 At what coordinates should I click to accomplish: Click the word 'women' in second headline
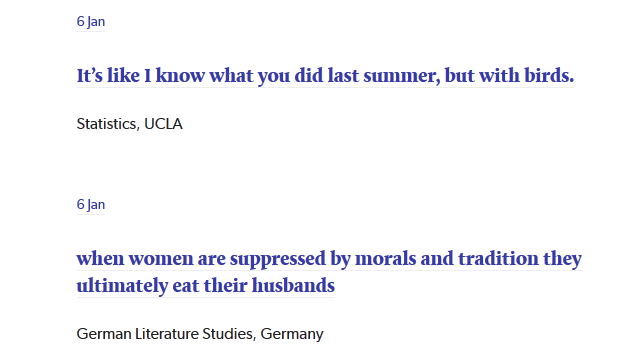[x=161, y=259]
